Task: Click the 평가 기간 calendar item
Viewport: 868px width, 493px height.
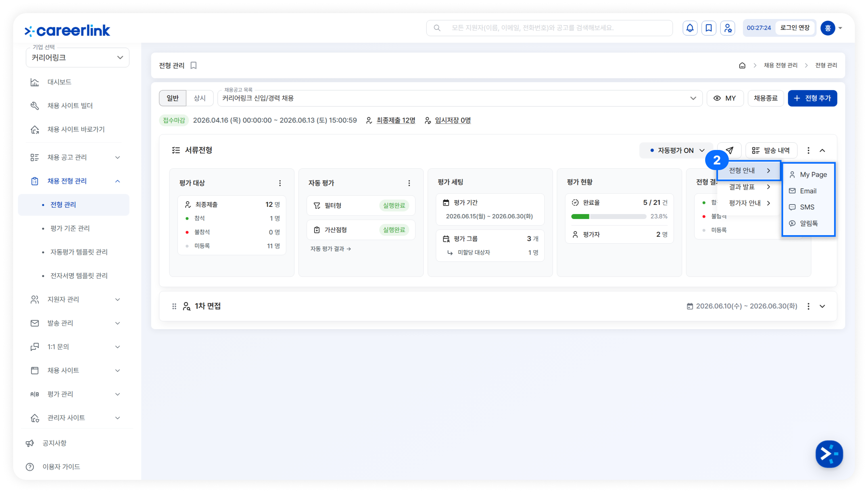Action: pyautogui.click(x=490, y=209)
